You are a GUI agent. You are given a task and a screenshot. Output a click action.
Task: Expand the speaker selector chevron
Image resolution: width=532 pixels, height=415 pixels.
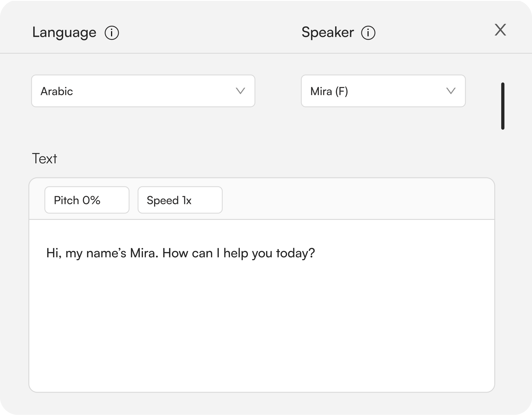tap(451, 91)
